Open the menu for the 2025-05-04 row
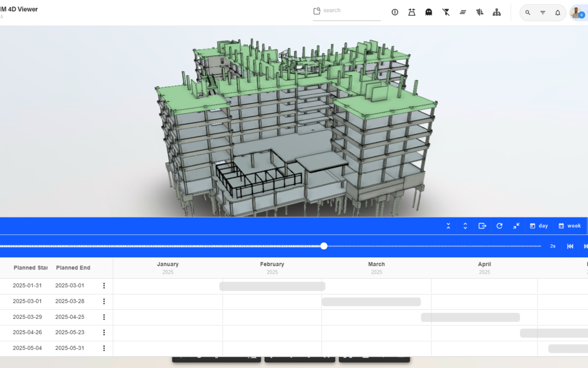 click(104, 348)
